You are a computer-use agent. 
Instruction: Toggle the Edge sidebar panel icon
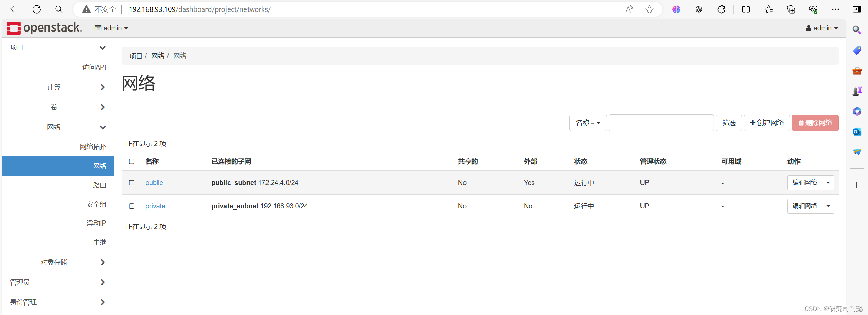click(857, 9)
